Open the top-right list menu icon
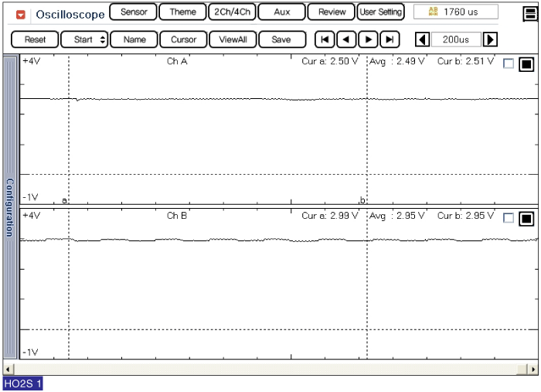 [x=529, y=12]
